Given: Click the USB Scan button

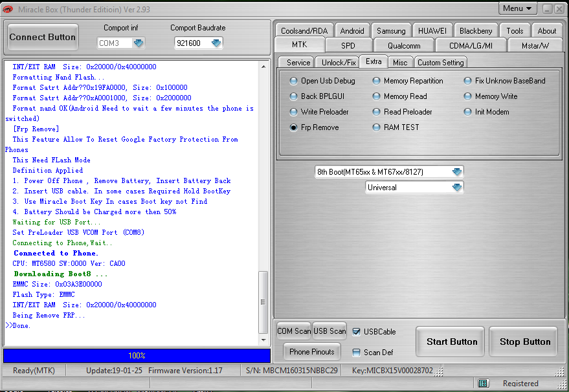Looking at the screenshot, I should (x=329, y=331).
